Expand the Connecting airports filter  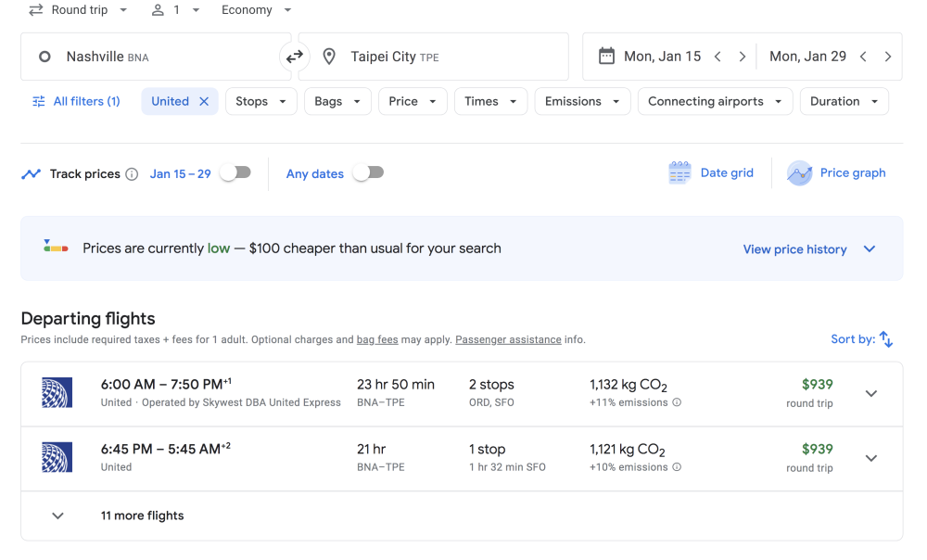pos(715,101)
